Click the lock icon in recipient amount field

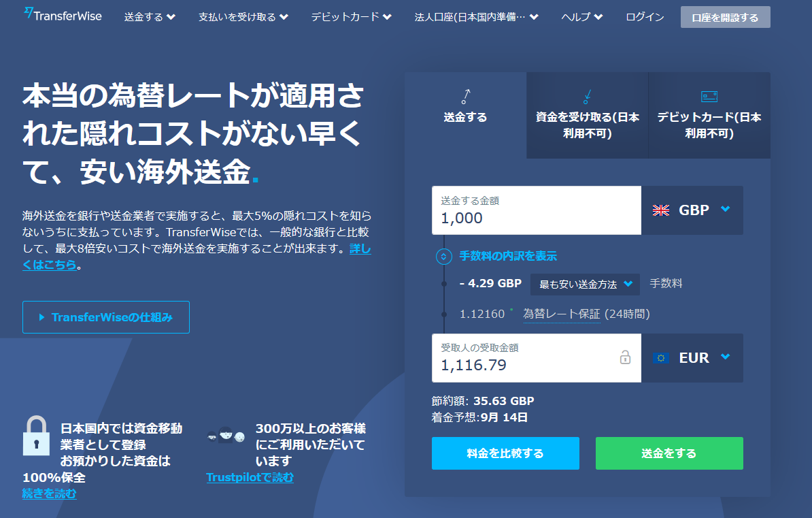coord(625,357)
